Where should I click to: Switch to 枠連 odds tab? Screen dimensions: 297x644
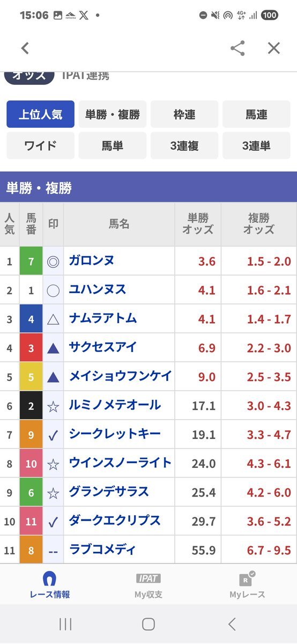(184, 114)
